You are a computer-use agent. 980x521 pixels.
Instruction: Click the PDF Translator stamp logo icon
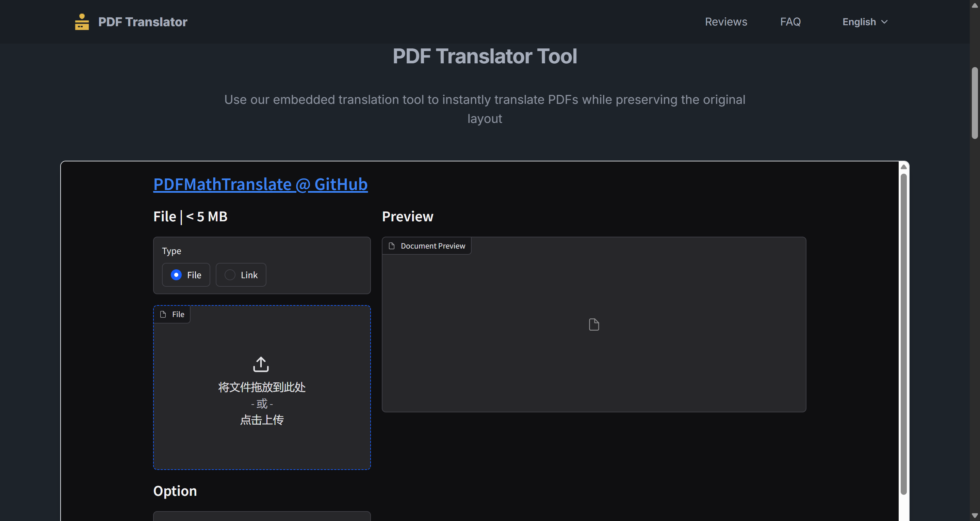(82, 22)
